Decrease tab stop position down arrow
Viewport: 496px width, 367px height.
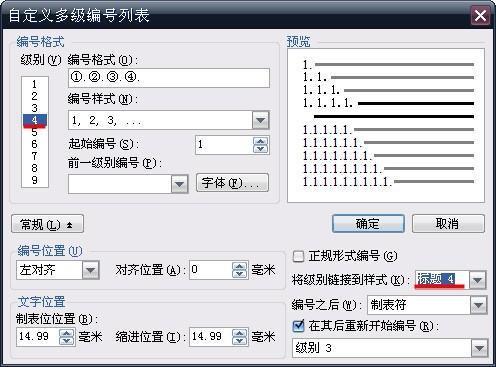tap(67, 341)
